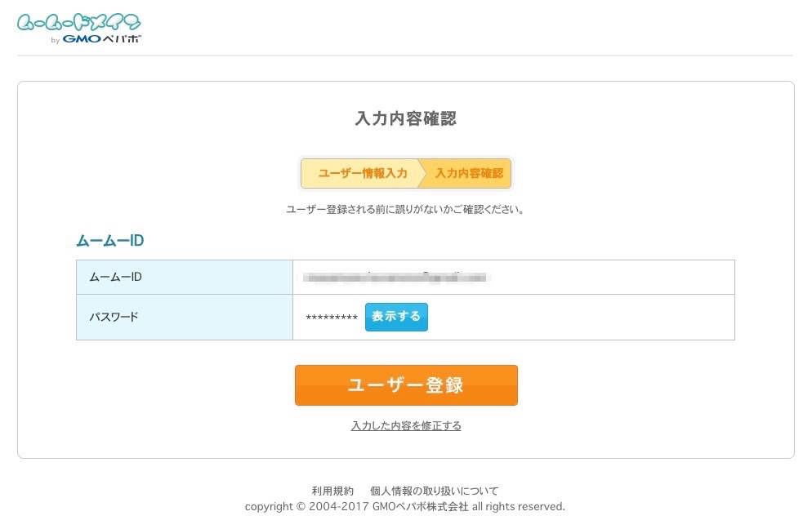Click the ムームードメイン logo
The image size is (812, 529).
coord(78,23)
